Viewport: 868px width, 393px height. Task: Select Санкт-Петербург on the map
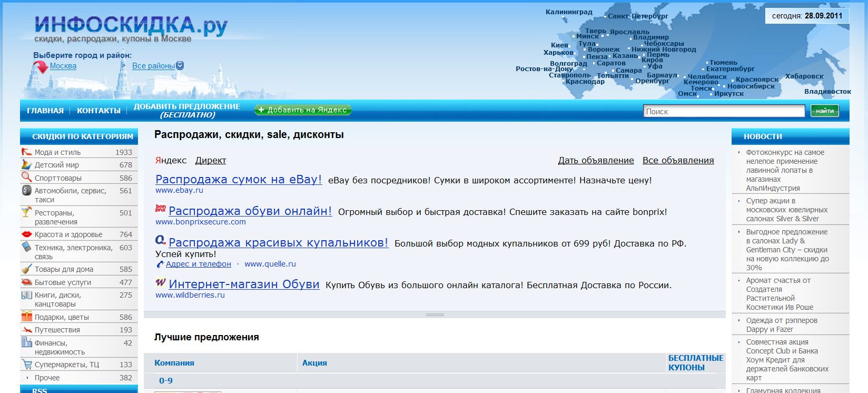point(638,16)
